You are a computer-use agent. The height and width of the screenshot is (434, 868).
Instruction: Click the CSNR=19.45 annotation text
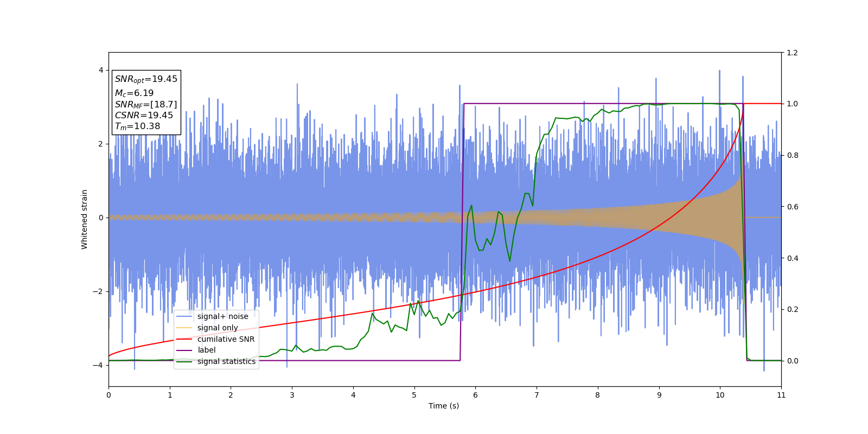[144, 116]
